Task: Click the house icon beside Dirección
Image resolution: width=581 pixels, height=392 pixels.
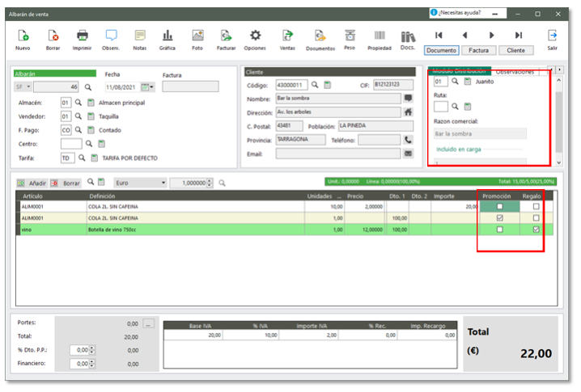Action: (408, 112)
